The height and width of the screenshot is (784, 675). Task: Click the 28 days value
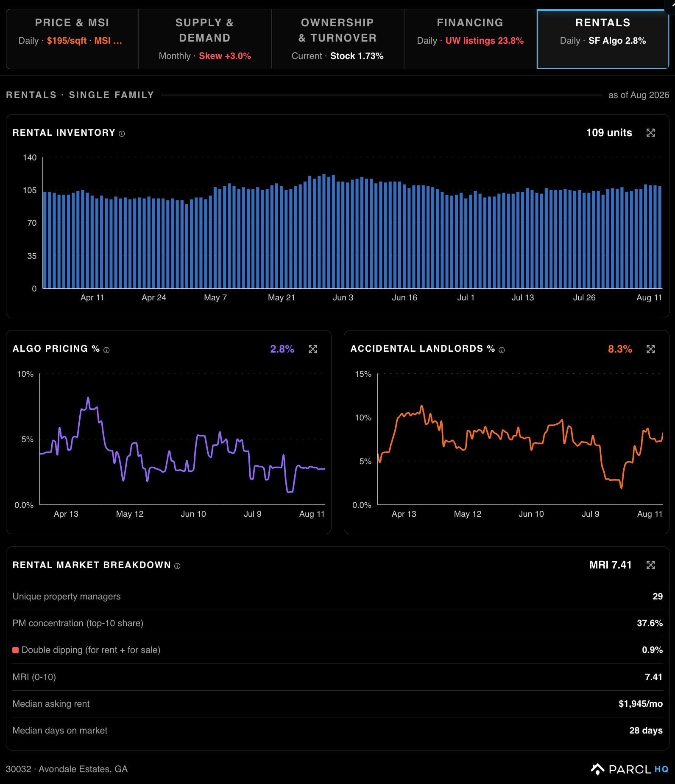(x=646, y=731)
